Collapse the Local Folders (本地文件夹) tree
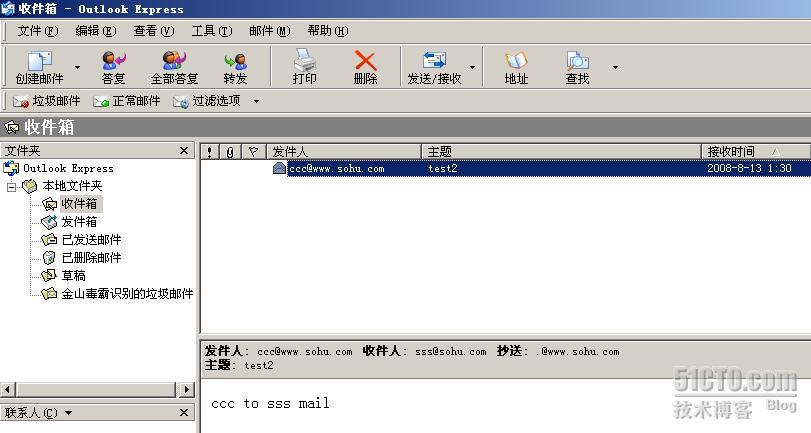811x433 pixels. click(x=12, y=187)
